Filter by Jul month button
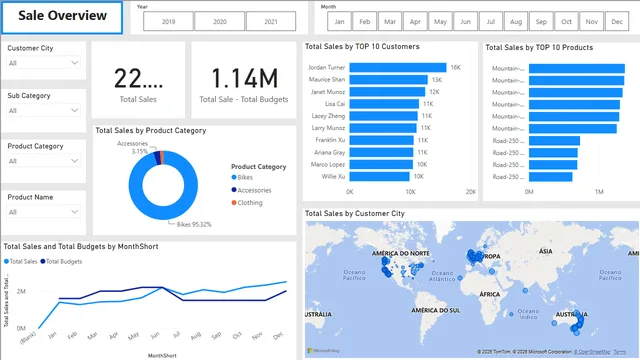640x360 pixels. pos(491,22)
